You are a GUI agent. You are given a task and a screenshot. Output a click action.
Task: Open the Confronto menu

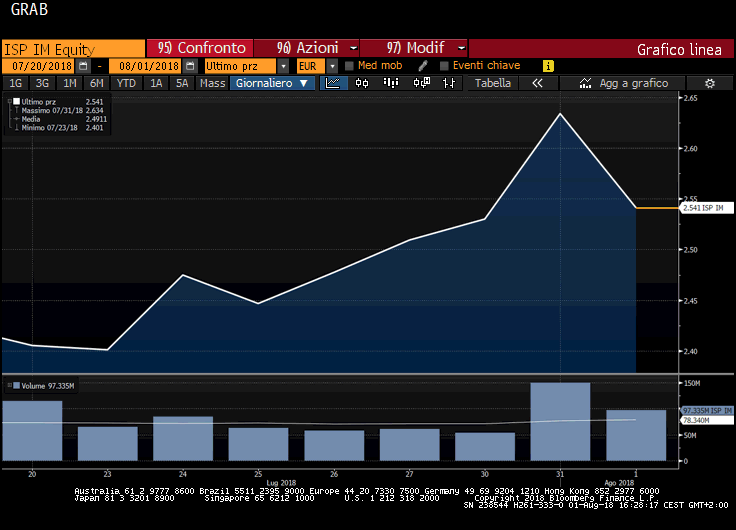(x=200, y=48)
